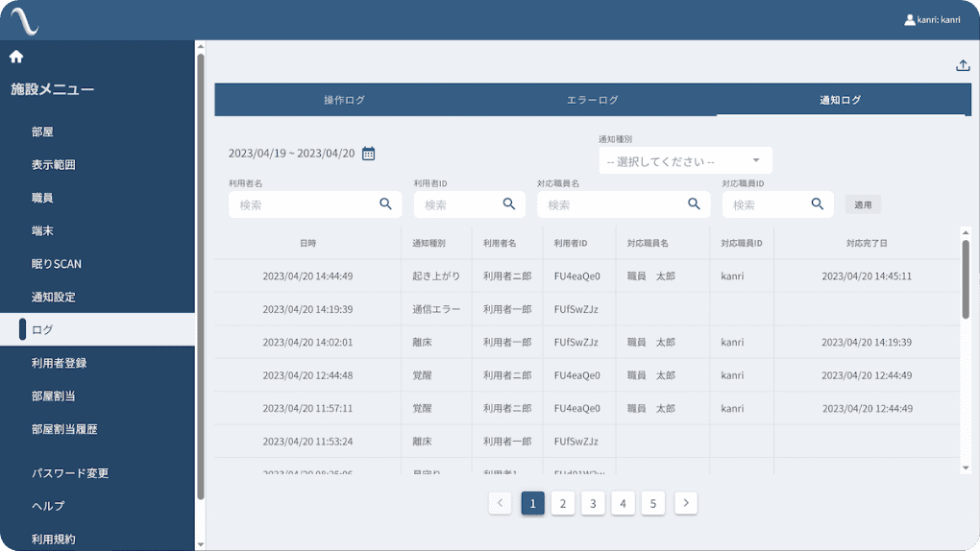Go to next page with right chevron
The width and height of the screenshot is (980, 551).
pyautogui.click(x=685, y=503)
